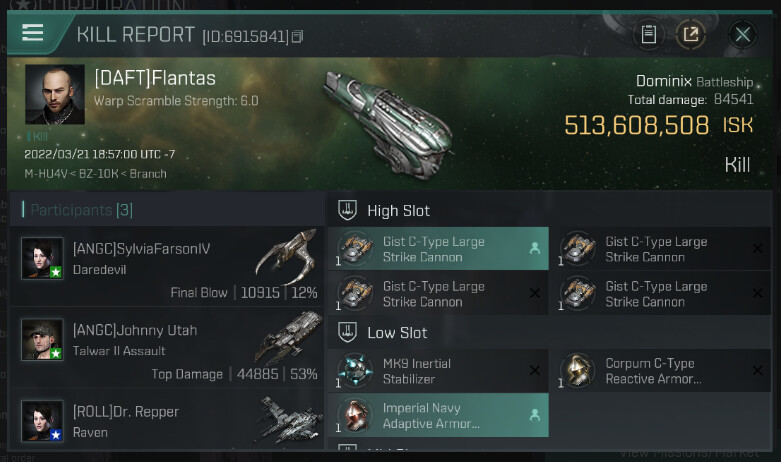Click the Imperial Navy Adaptive Armor icon
Viewport: 781px width, 462px height.
(x=355, y=416)
